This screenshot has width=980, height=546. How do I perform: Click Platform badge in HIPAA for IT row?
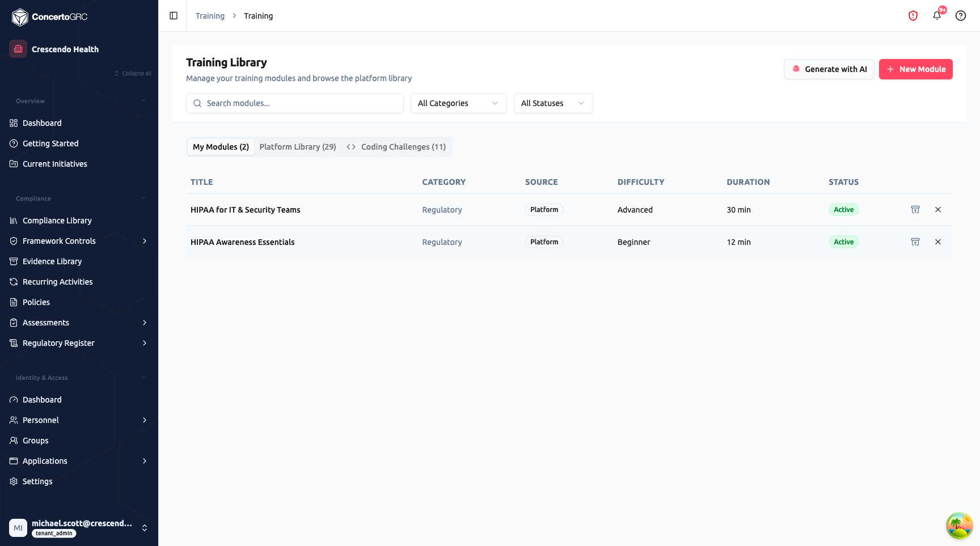click(544, 210)
